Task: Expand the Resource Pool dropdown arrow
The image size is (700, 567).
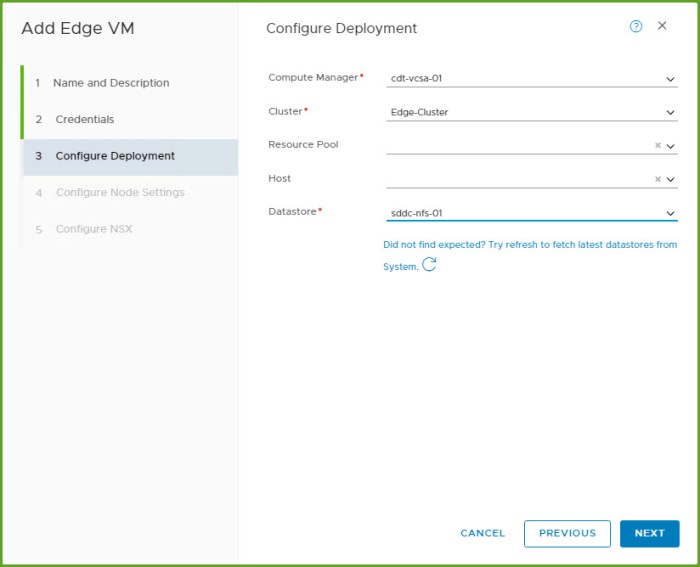Action: click(x=671, y=146)
